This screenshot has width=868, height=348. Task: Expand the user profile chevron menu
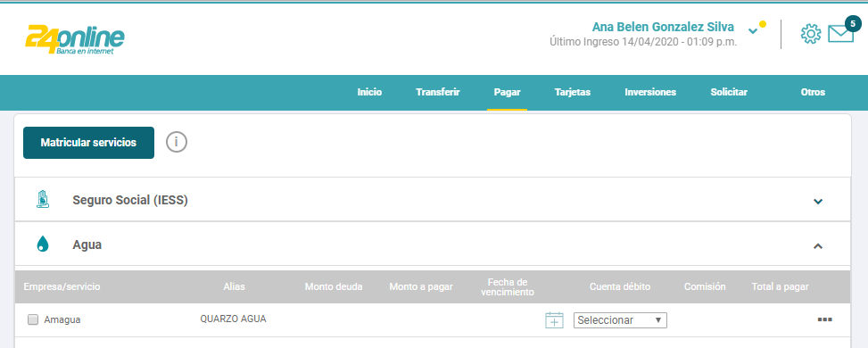point(753,30)
